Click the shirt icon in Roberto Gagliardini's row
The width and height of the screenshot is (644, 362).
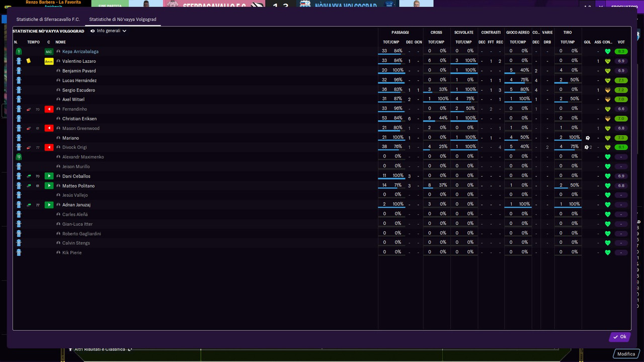19,233
